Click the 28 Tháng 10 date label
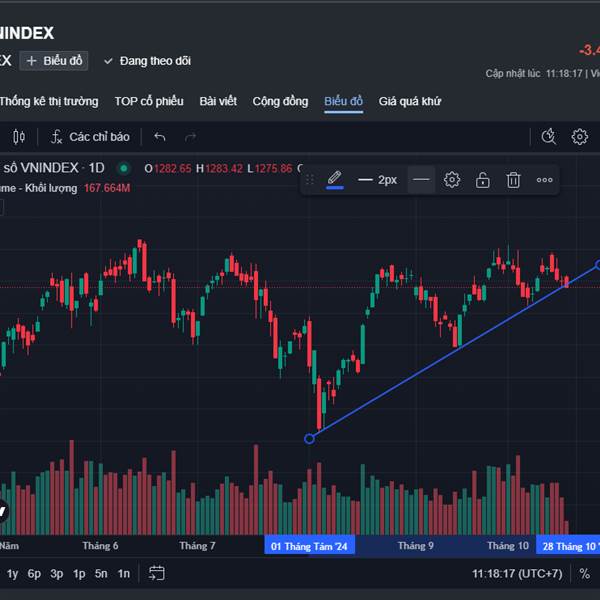 click(569, 546)
